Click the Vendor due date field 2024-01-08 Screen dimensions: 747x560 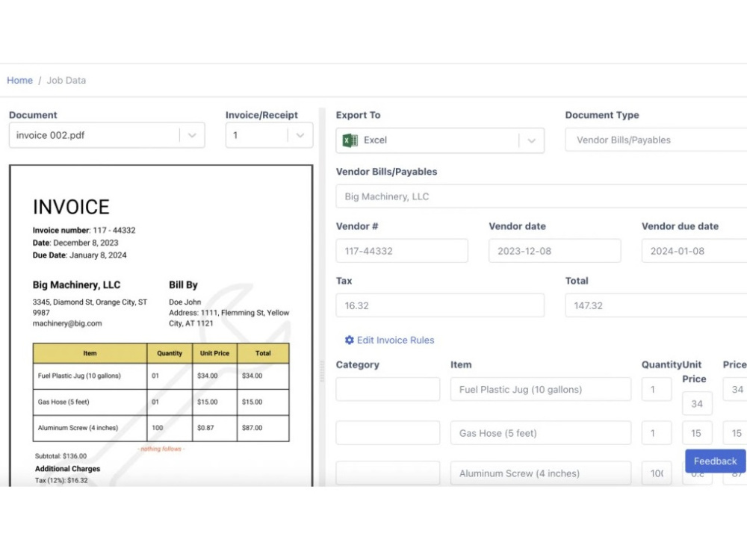pos(694,251)
